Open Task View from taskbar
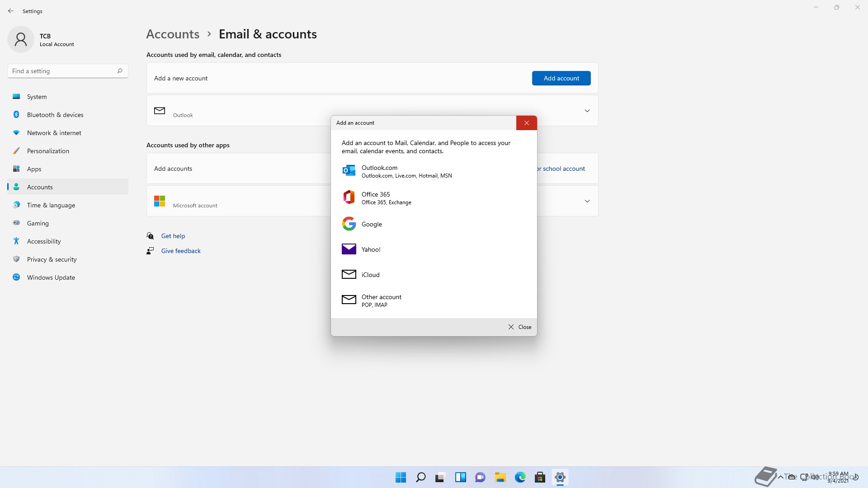This screenshot has width=868, height=488. click(x=440, y=477)
